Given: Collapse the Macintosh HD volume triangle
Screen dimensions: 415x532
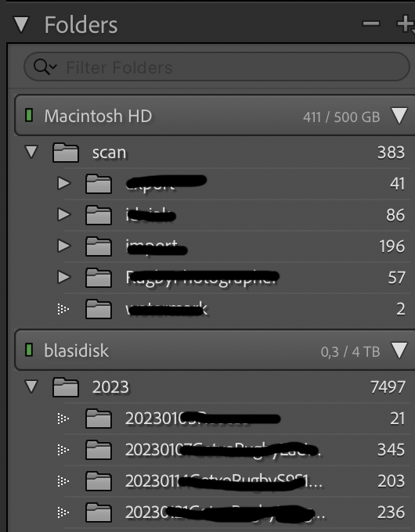Looking at the screenshot, I should (399, 116).
